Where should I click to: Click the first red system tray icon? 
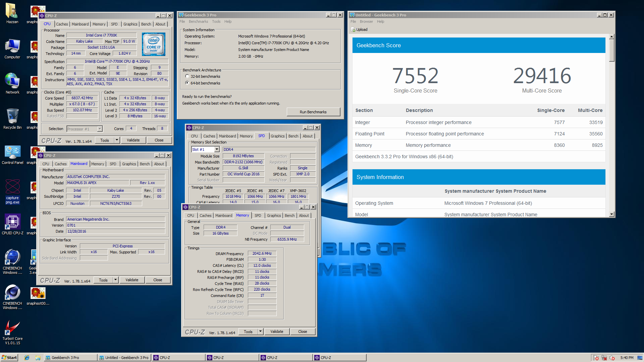click(x=596, y=358)
